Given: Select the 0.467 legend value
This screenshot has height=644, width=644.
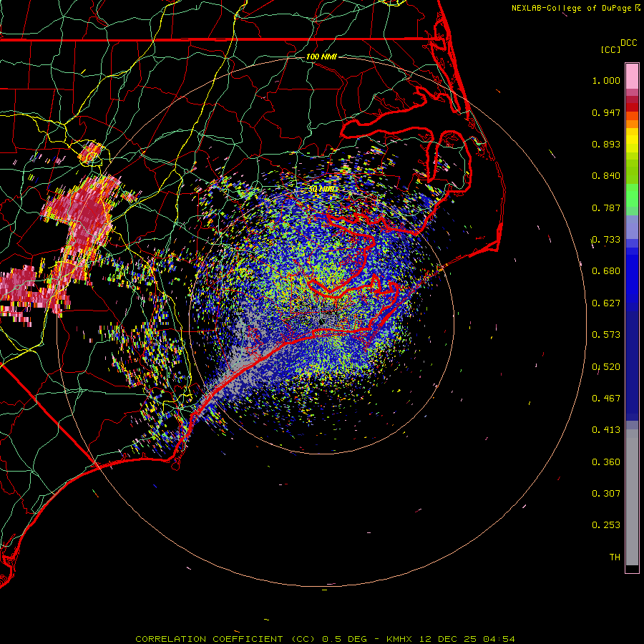Looking at the screenshot, I should [606, 399].
